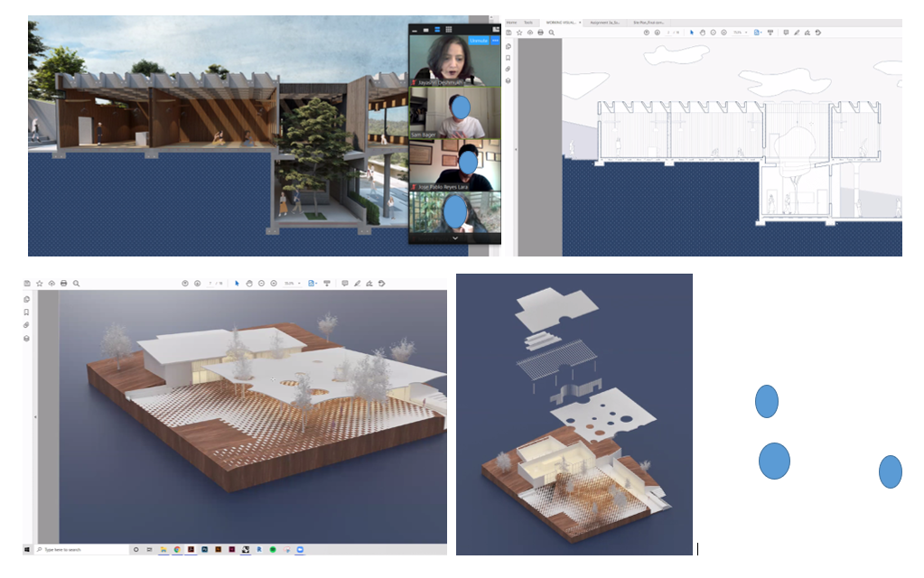Star the file in section-drawing Acrobat window
924x578 pixels.
coord(519,33)
